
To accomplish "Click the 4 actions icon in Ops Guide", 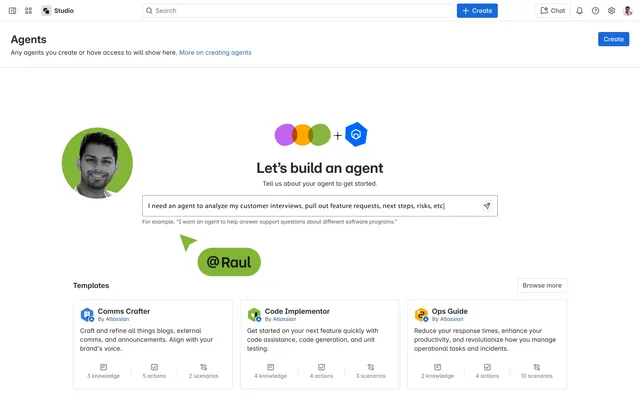I will tap(487, 367).
